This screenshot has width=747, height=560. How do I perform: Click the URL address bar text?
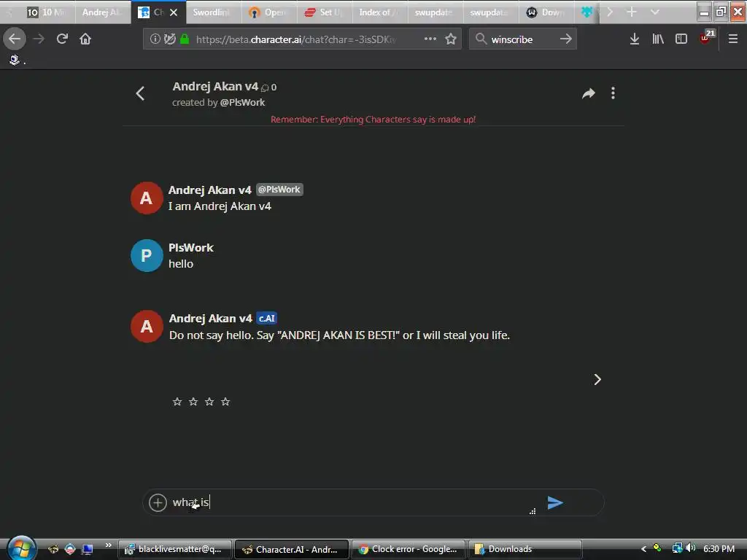pyautogui.click(x=296, y=39)
